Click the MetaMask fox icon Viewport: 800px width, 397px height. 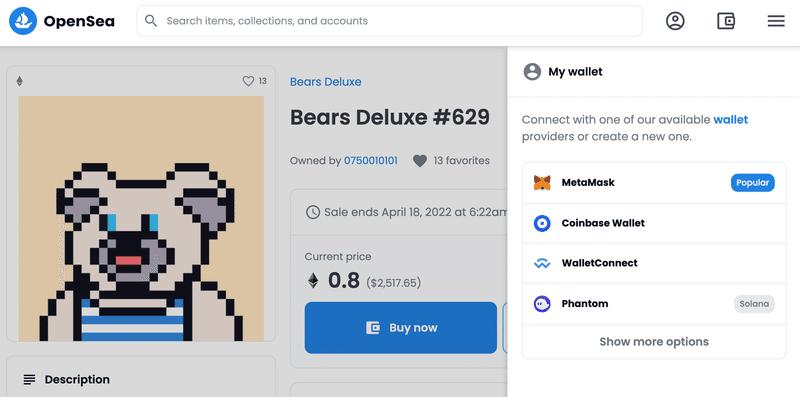coord(542,183)
